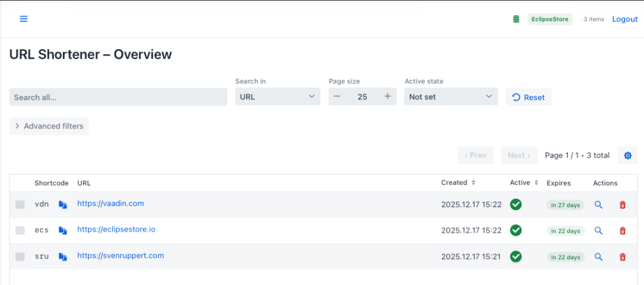The image size is (644, 285).
Task: Click the 'in 27 days' expiry badge
Action: tap(565, 205)
